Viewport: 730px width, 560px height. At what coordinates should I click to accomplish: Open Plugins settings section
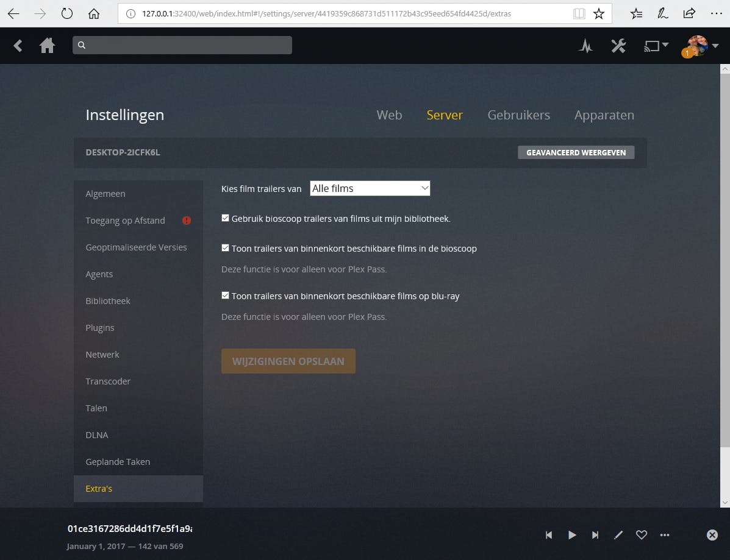pyautogui.click(x=138, y=328)
